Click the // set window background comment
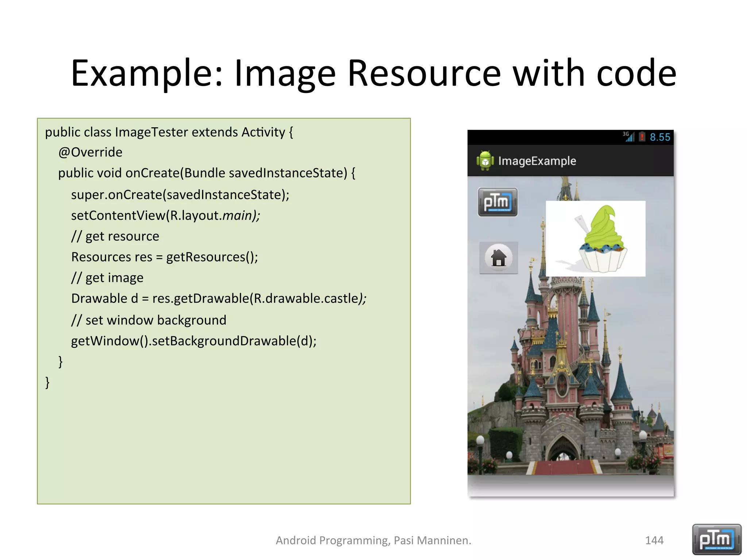747x560 pixels. tap(149, 320)
